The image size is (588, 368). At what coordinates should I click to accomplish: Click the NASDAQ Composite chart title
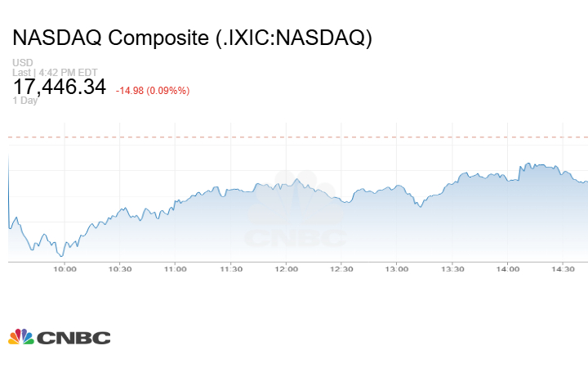pos(193,38)
